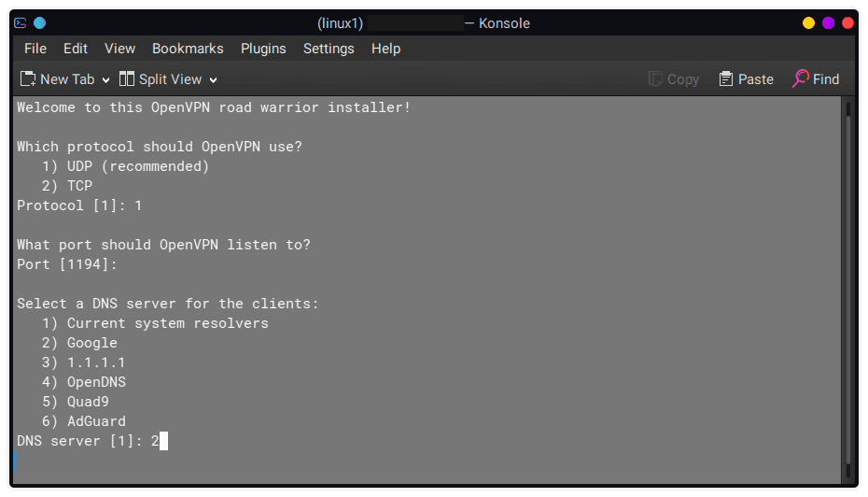The image size is (868, 497).
Task: Open the Help menu
Action: (385, 49)
